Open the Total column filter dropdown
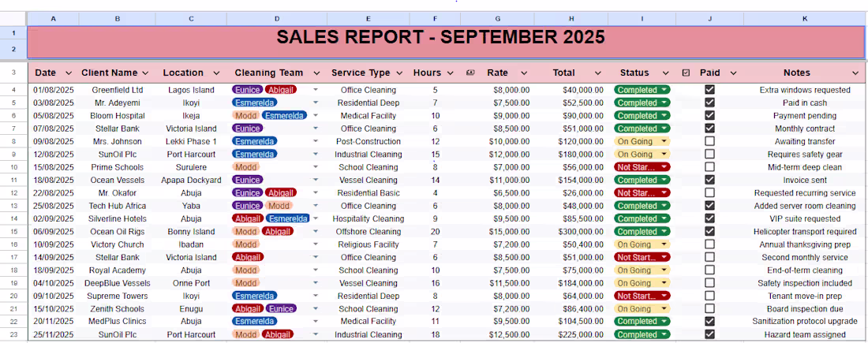868x343 pixels. click(598, 73)
